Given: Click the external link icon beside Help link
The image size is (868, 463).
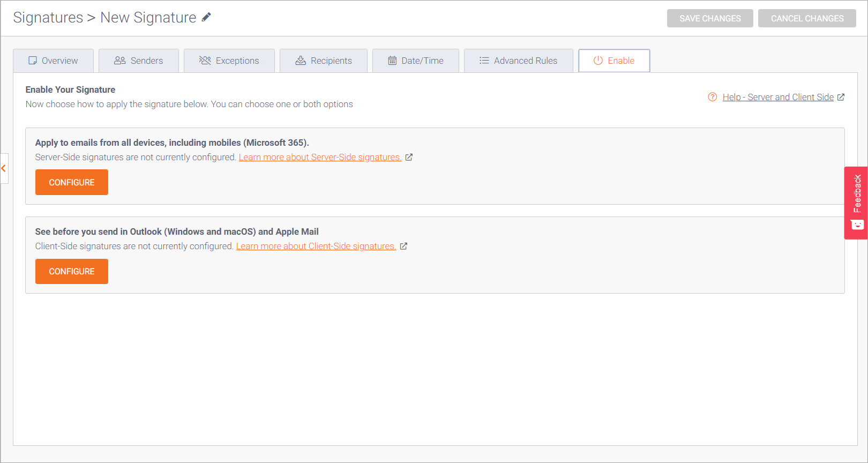Looking at the screenshot, I should (x=841, y=97).
